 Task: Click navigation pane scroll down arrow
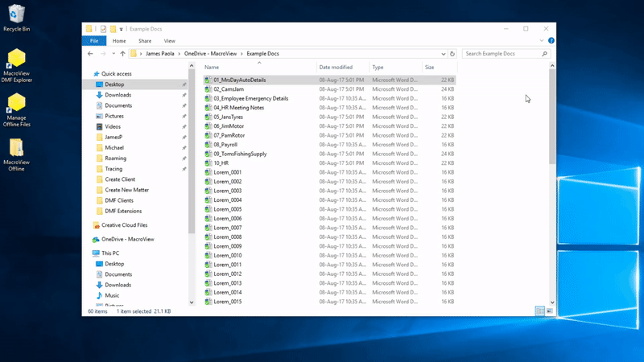coord(192,302)
